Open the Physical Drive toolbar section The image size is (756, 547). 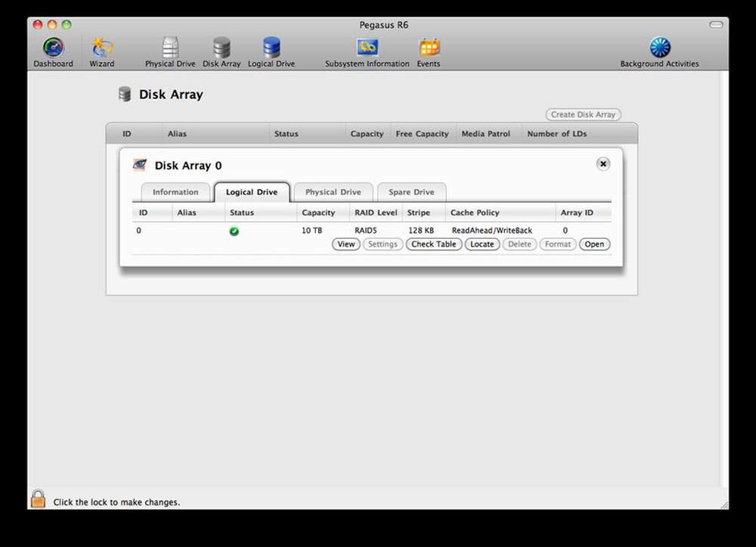(170, 52)
